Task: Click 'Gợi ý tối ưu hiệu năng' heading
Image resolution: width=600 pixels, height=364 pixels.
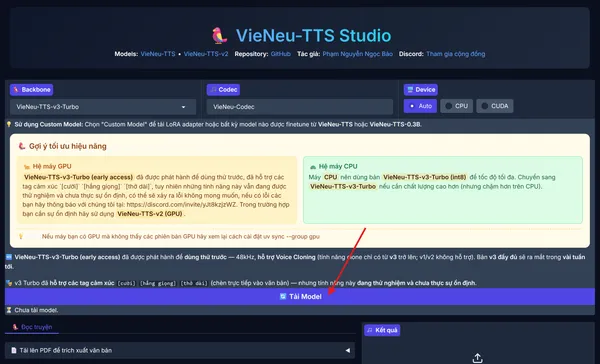Action: (68, 146)
